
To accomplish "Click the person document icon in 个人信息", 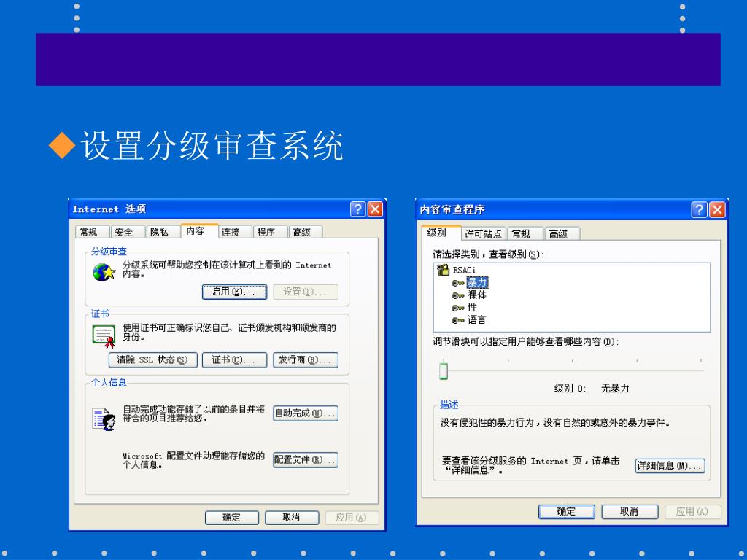I will 104,419.
